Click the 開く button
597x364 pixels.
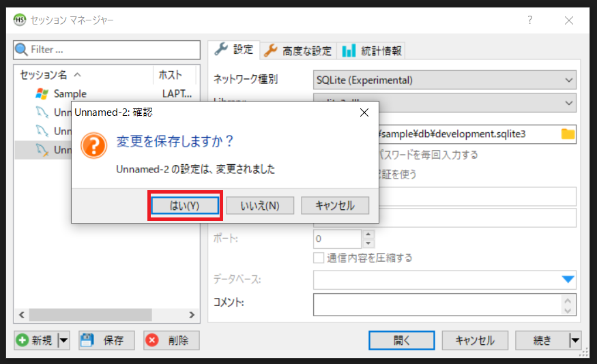click(x=402, y=340)
